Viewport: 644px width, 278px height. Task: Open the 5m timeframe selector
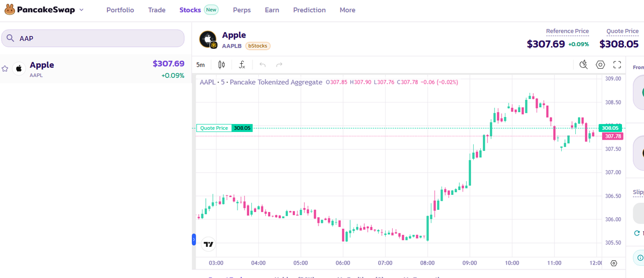pos(200,64)
